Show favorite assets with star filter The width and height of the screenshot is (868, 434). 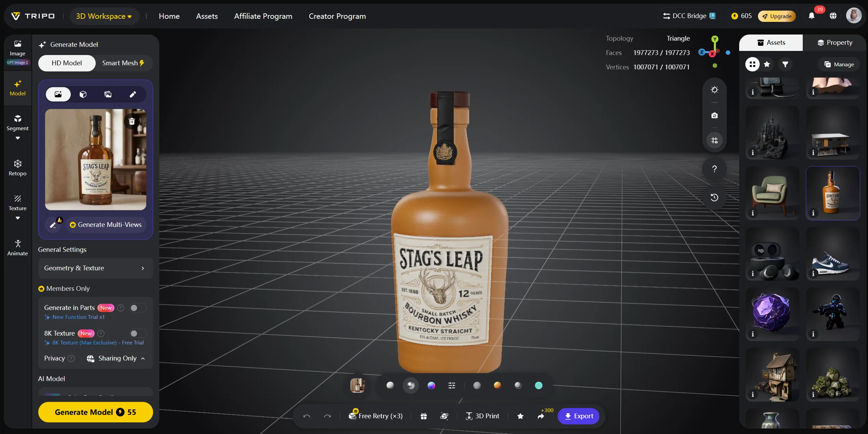pyautogui.click(x=767, y=64)
